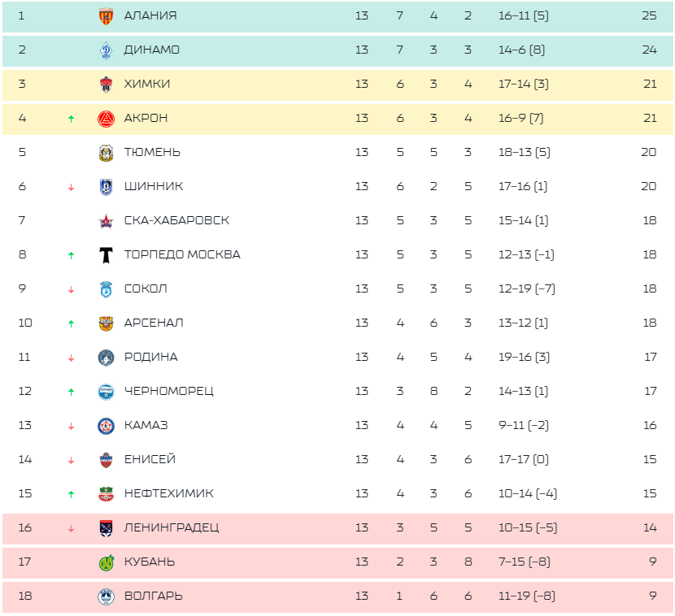Select the КАМАЗ team name
Viewport: 675px width, 616px height.
(x=146, y=425)
